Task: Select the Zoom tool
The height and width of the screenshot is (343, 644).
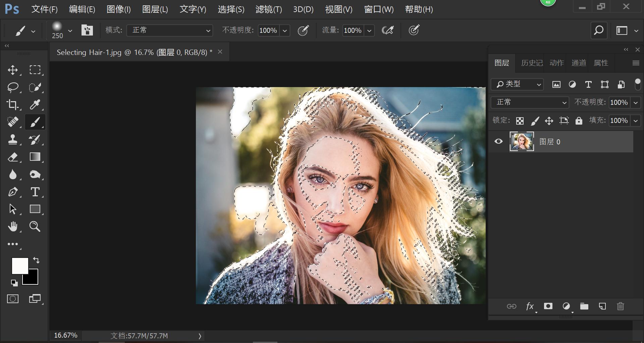Action: coord(35,226)
